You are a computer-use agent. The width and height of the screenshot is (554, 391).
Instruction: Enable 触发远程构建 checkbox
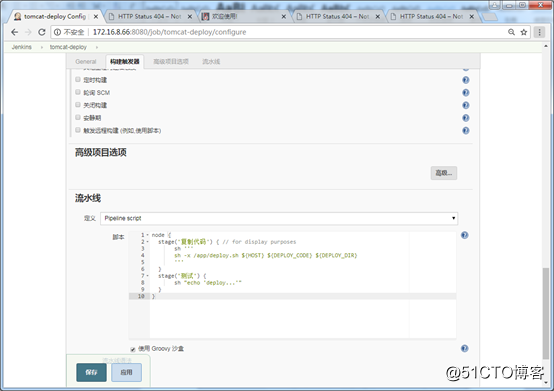coord(78,130)
